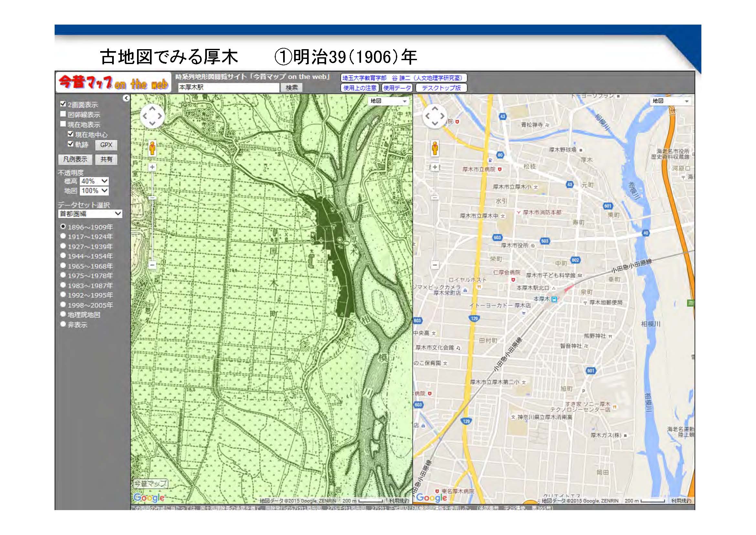The image size is (756, 535).
Task: Open 地図 type dropdown on old map
Action: tap(389, 101)
